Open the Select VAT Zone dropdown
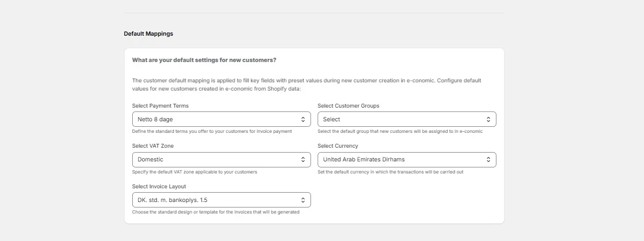 (222, 160)
